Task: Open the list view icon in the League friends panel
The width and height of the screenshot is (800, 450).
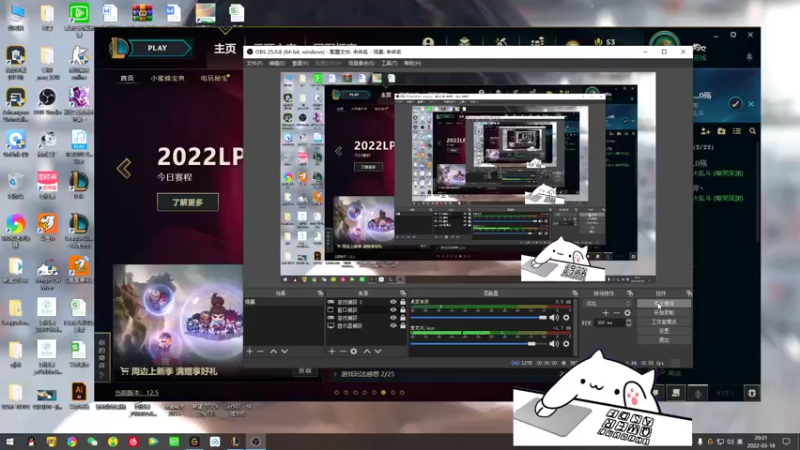Action: pyautogui.click(x=737, y=131)
